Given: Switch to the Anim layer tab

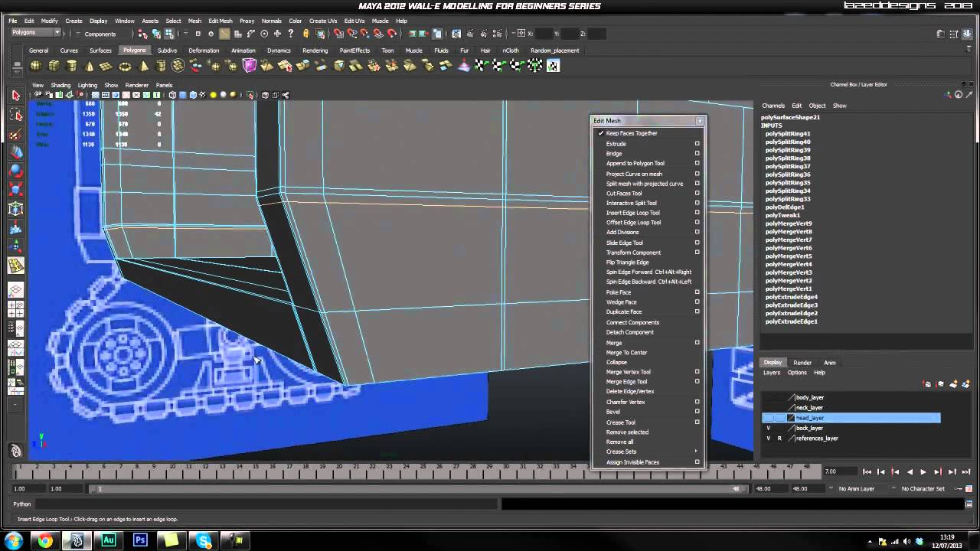Looking at the screenshot, I should pos(830,363).
